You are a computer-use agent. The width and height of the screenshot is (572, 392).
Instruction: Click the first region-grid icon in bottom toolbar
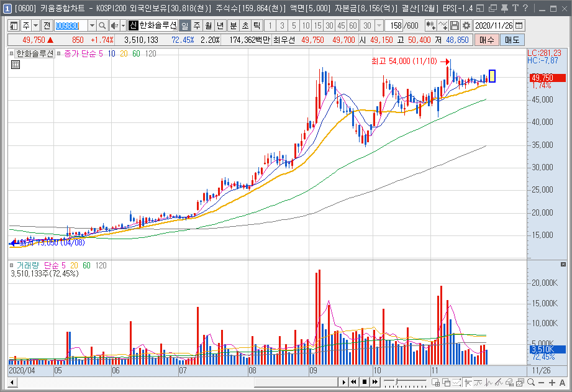[x=435, y=382]
